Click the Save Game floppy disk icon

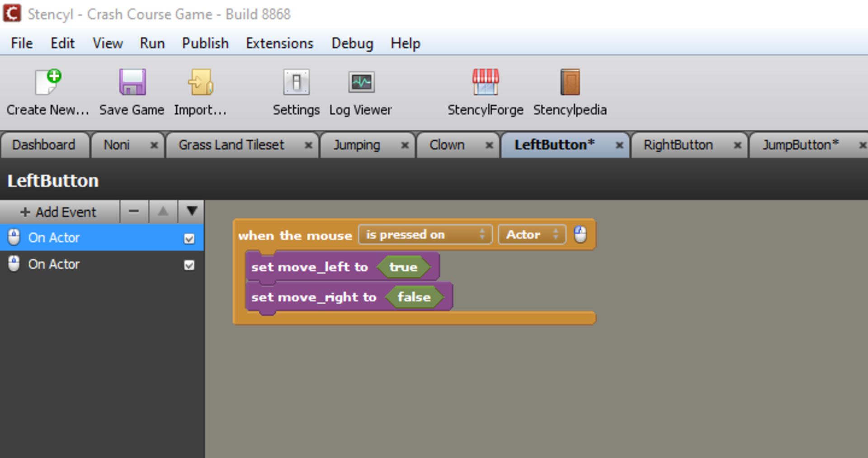coord(132,83)
